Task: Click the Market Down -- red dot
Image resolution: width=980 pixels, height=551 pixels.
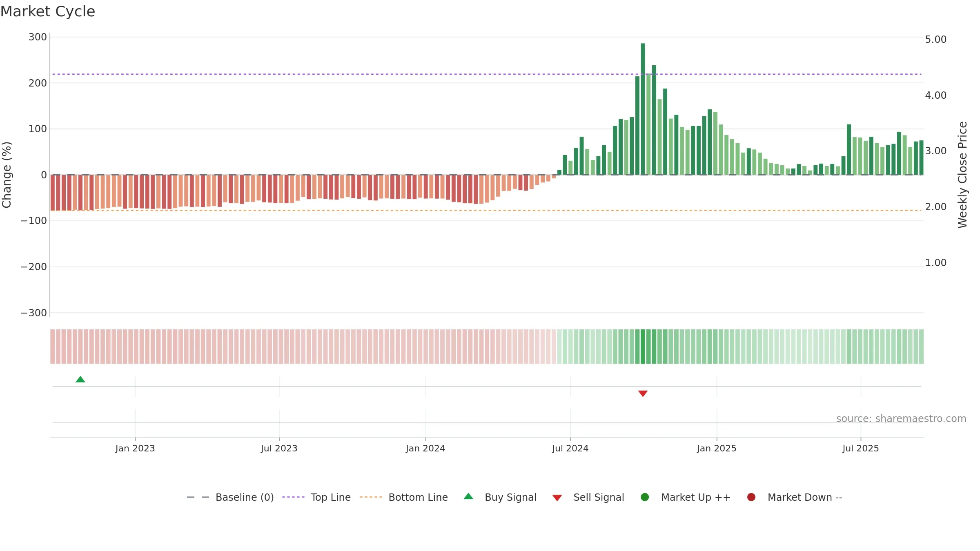Action: tap(751, 497)
